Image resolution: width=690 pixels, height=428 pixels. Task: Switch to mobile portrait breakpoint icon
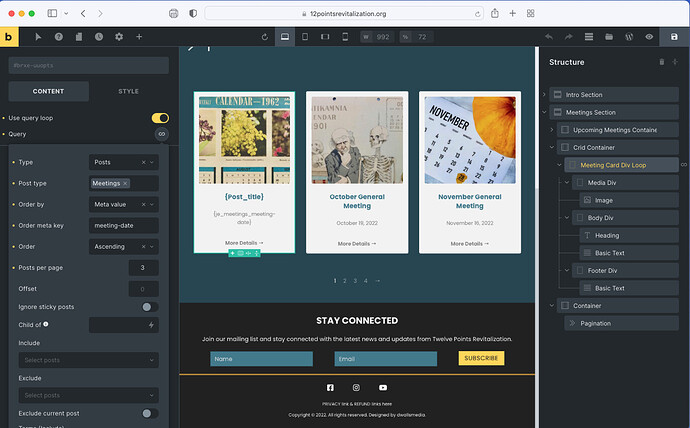click(345, 37)
